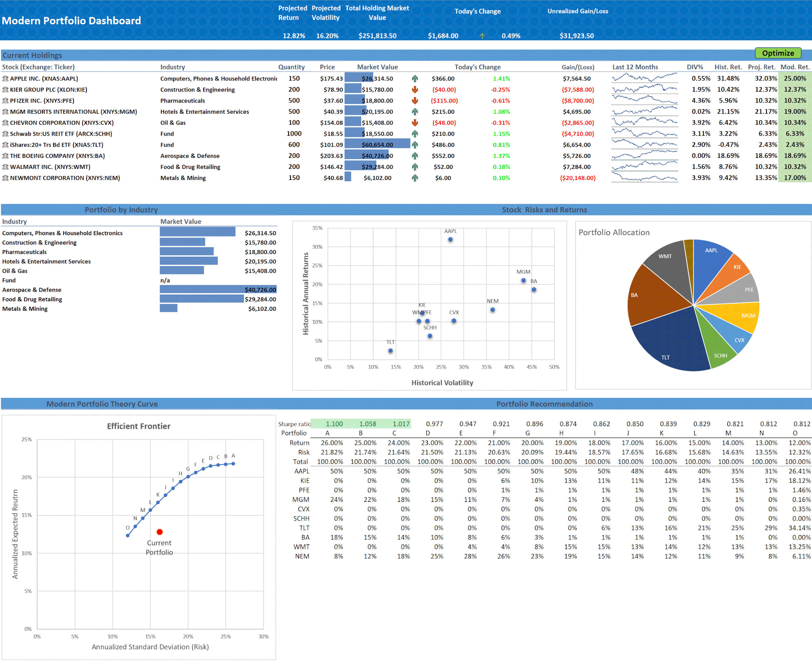Select the Modern Portfolio Theory Curve header

tap(102, 404)
